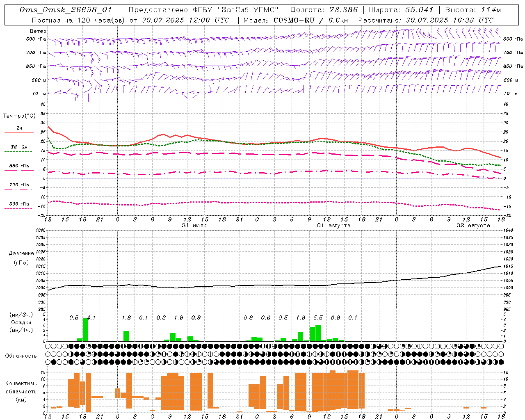Click the "Ветер" wind panel label
525x420 pixels.
tap(38, 31)
